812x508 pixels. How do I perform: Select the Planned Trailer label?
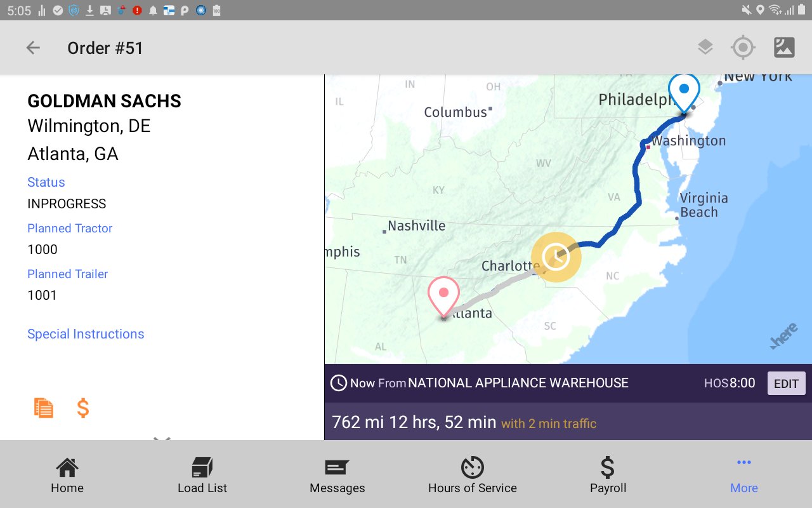68,274
